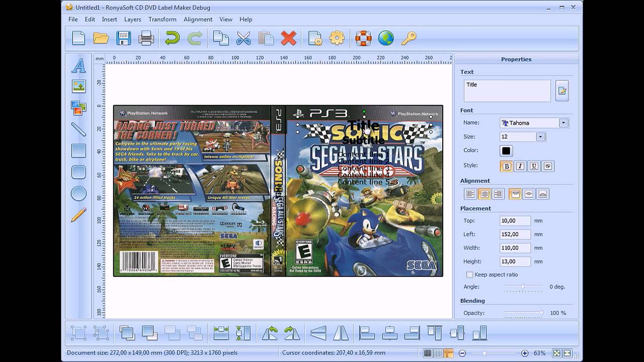Select the Rectangle tool in the sidebar
This screenshot has width=644, height=362.
point(78,151)
